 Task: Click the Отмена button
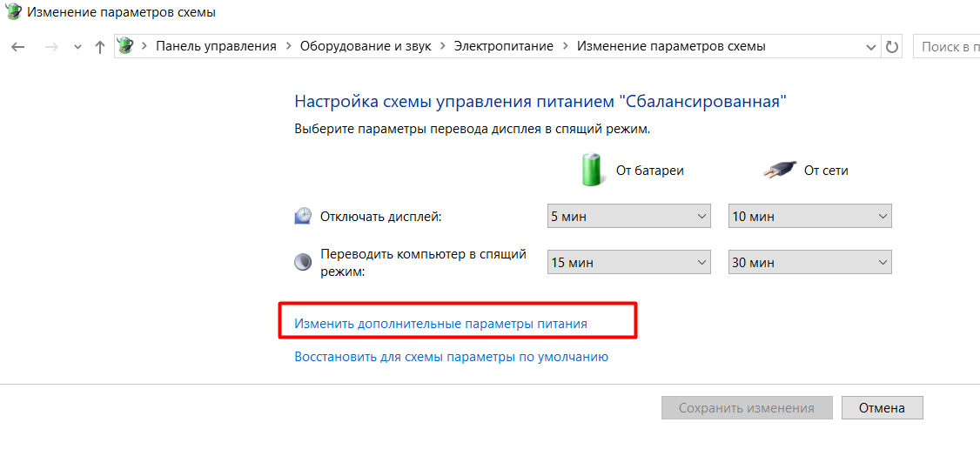[882, 408]
